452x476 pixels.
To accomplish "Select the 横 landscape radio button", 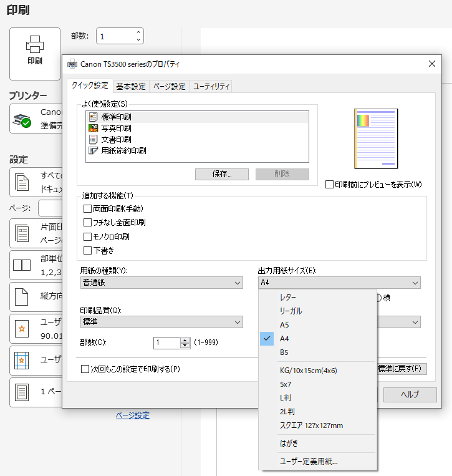I will pyautogui.click(x=379, y=298).
